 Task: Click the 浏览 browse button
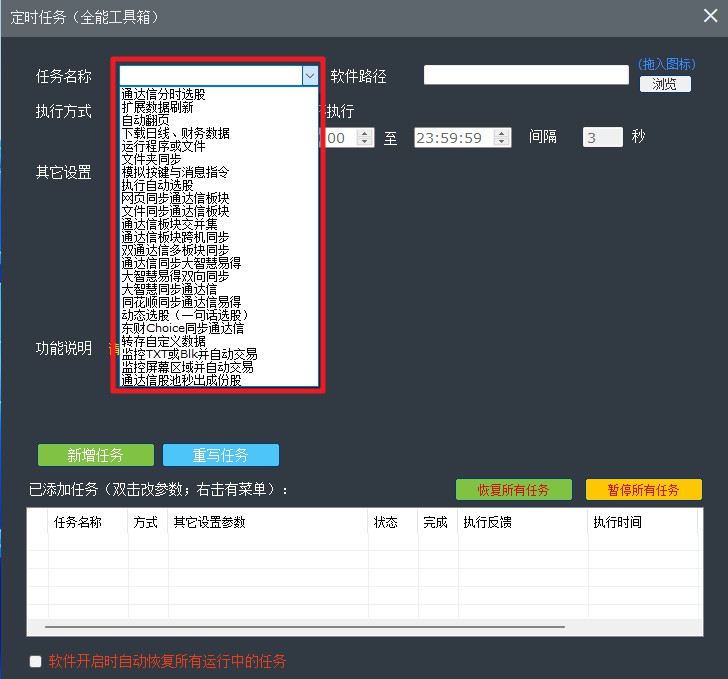pyautogui.click(x=664, y=84)
